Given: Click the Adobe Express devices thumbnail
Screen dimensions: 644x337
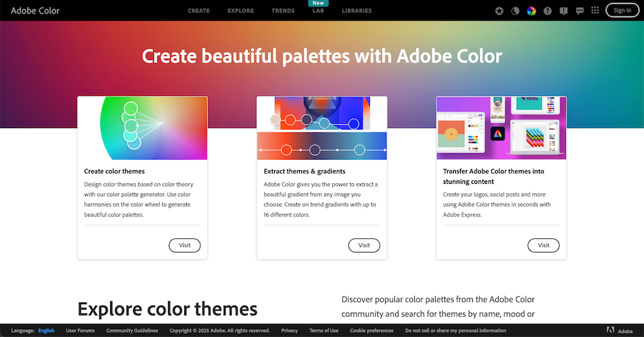Looking at the screenshot, I should point(502,128).
